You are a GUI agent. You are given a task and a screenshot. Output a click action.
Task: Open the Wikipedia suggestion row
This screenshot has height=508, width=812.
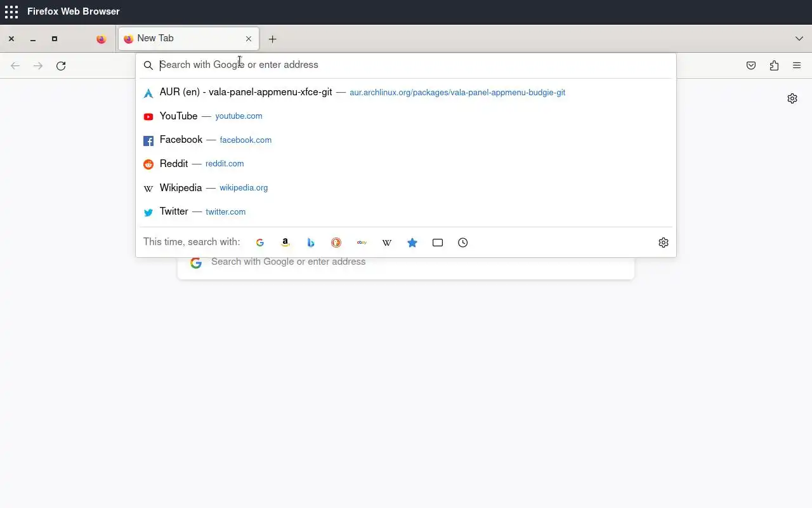tap(406, 188)
